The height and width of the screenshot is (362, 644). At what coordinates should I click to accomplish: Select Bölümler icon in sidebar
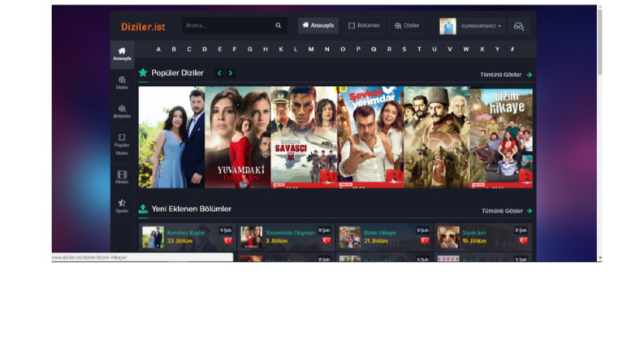coord(122,112)
